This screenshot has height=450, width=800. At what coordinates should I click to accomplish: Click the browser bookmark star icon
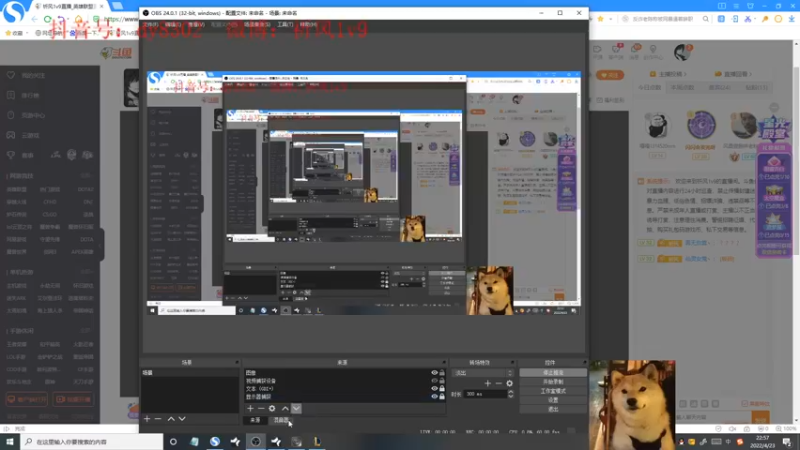click(601, 19)
